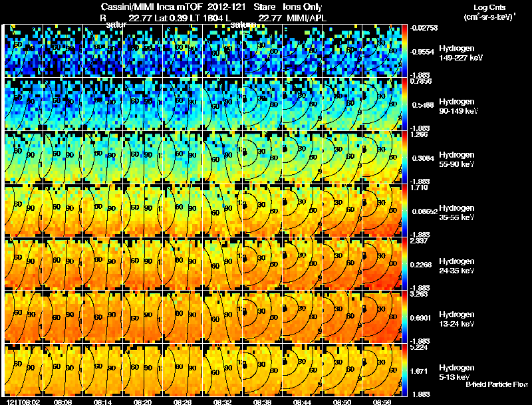This screenshot has width=532, height=405.
Task: Click the '08:14' time axis label
Action: click(102, 402)
